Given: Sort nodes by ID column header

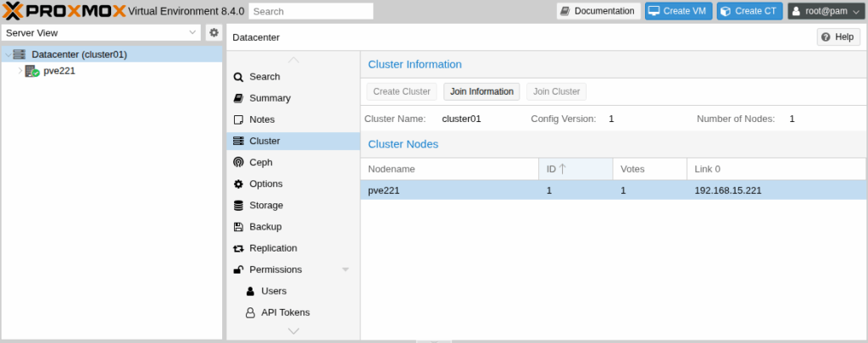Looking at the screenshot, I should pos(576,169).
